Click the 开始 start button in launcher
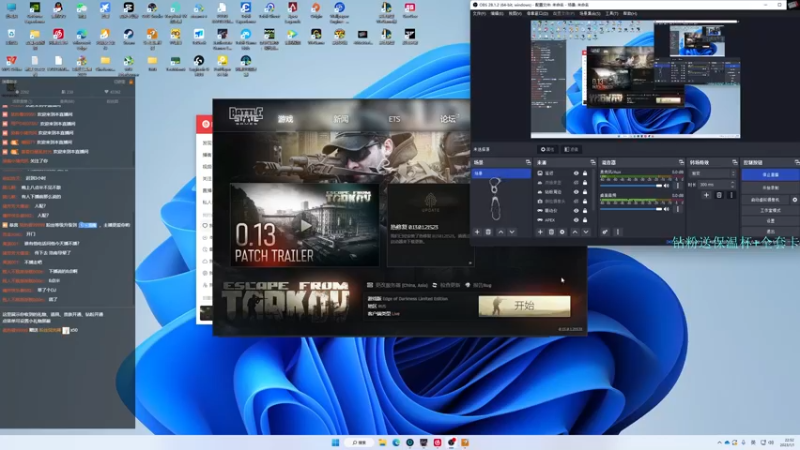 524,306
